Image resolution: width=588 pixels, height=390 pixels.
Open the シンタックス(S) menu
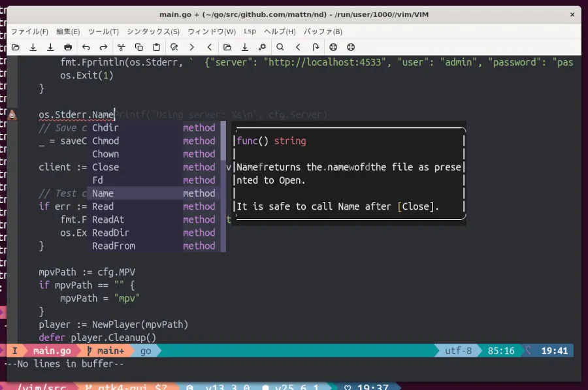153,31
